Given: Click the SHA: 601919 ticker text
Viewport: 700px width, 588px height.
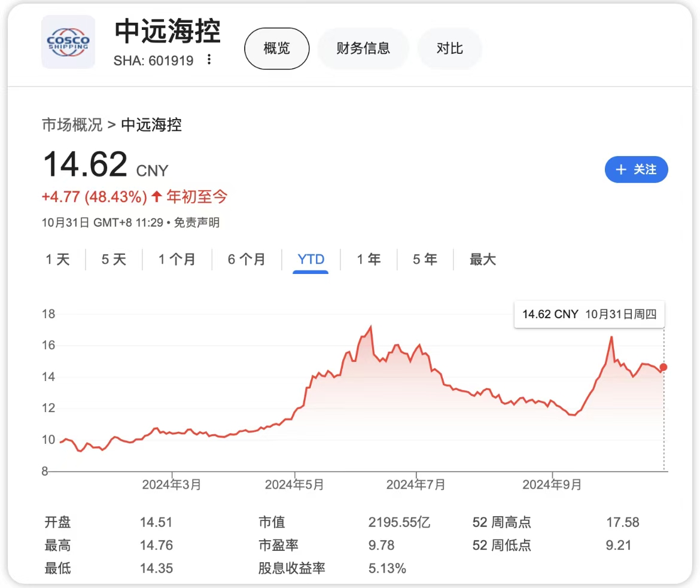Looking at the screenshot, I should [x=154, y=60].
